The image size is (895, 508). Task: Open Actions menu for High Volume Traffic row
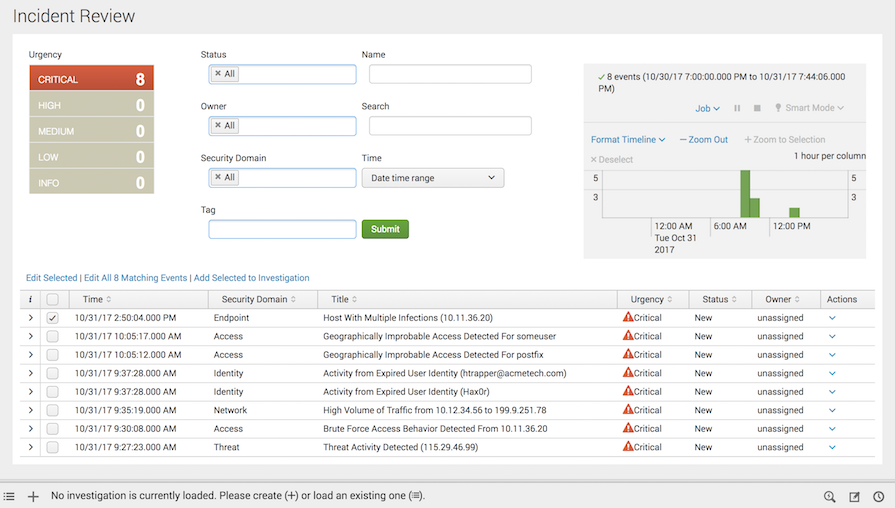(x=832, y=410)
